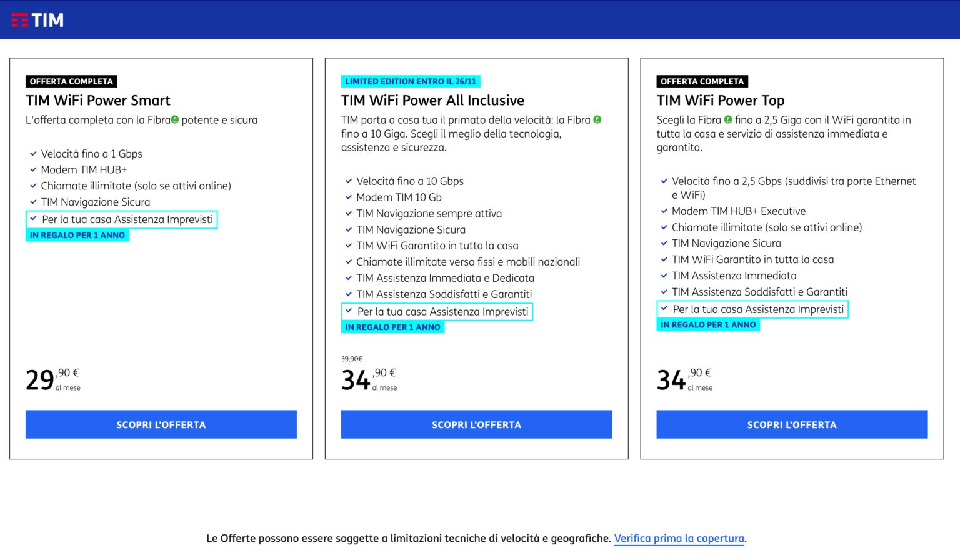The width and height of the screenshot is (960, 560).
Task: Click 'SCOPRI L'OFFERTA' for TIM WiFi Power Smart
Action: click(161, 424)
